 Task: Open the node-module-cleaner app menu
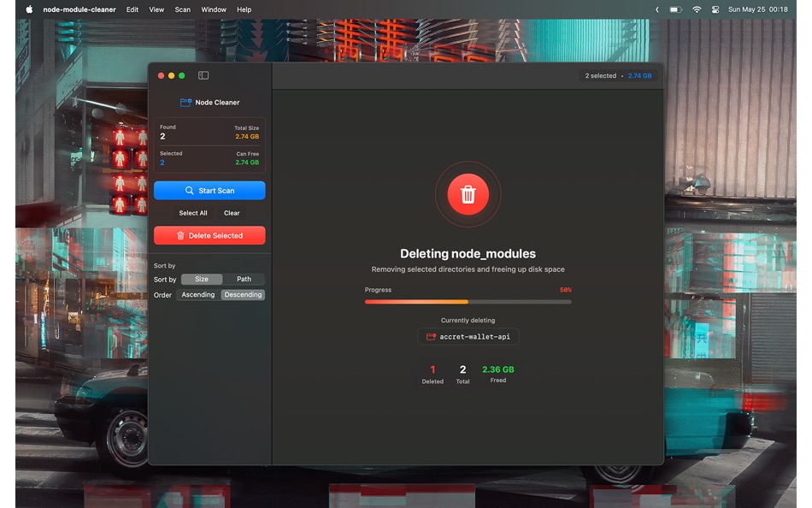(79, 9)
